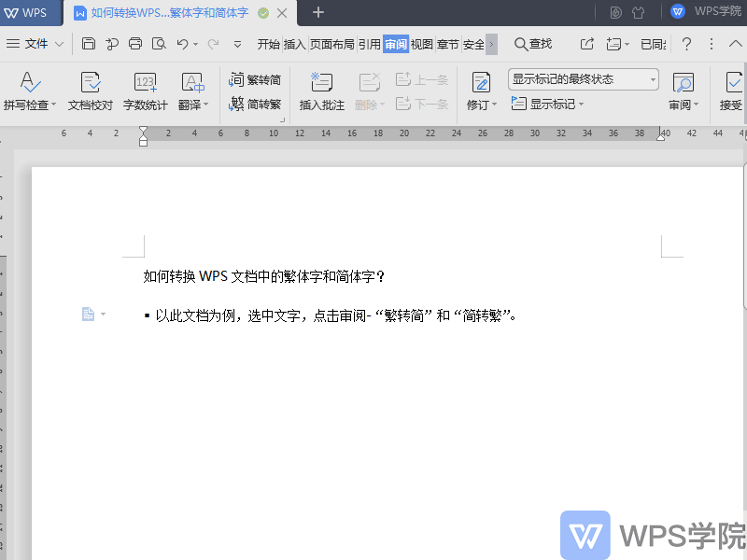Screen dimensions: 747x560
Task: Click the 查找 find button
Action: click(533, 44)
